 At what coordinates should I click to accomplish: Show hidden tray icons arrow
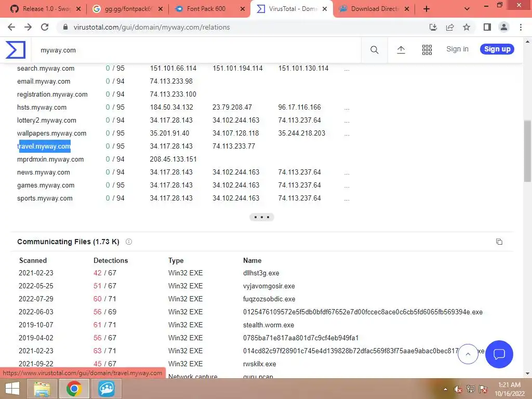[x=445, y=389]
